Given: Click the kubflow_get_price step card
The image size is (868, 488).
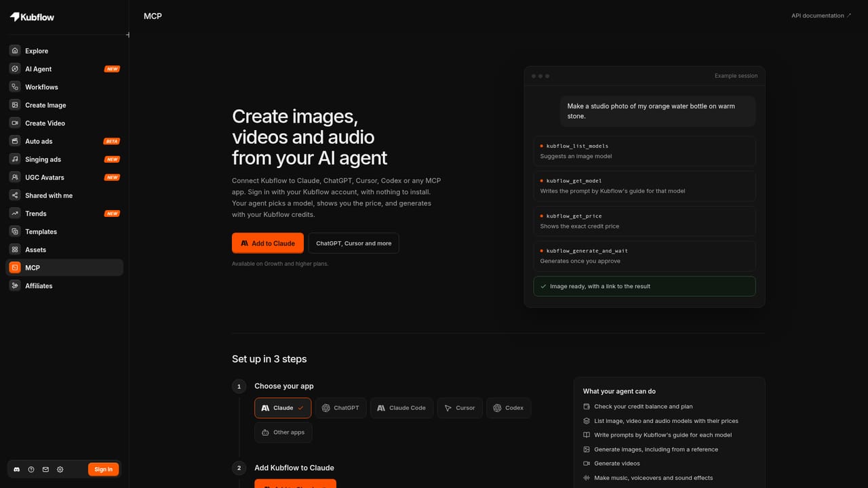Looking at the screenshot, I should [x=644, y=221].
